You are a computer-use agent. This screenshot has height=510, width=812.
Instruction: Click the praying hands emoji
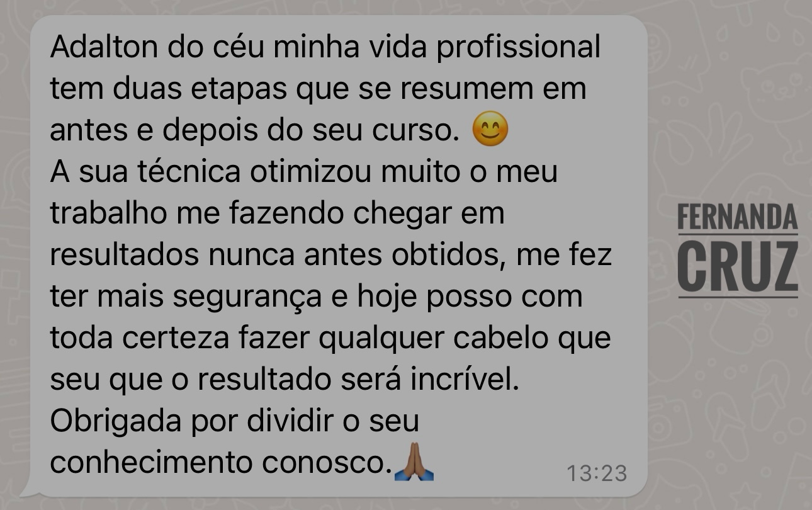click(414, 462)
